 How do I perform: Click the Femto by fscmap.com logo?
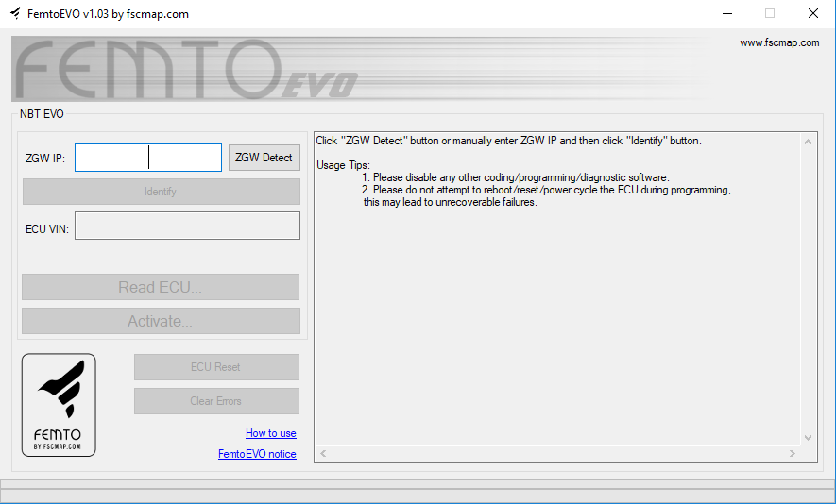click(59, 405)
